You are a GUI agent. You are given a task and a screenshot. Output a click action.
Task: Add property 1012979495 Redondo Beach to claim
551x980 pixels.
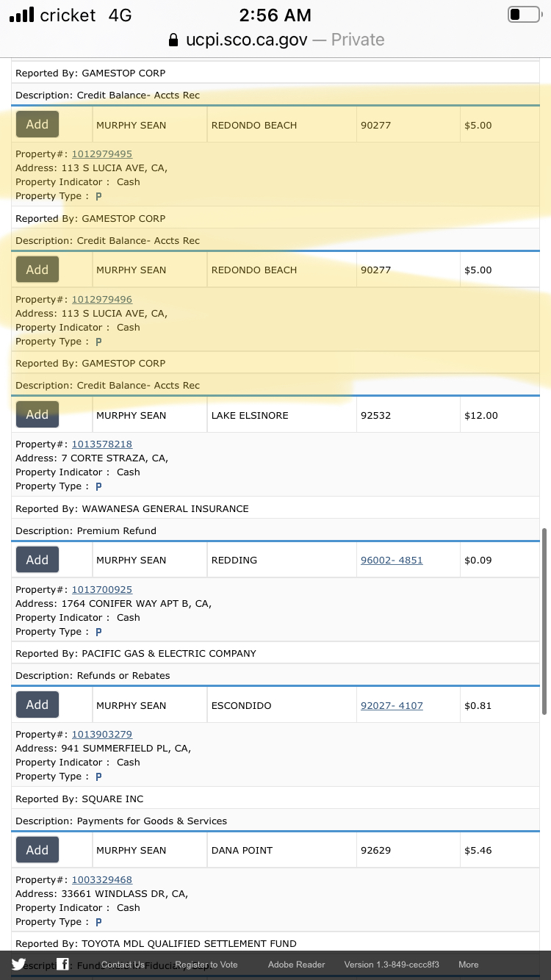[x=37, y=124]
